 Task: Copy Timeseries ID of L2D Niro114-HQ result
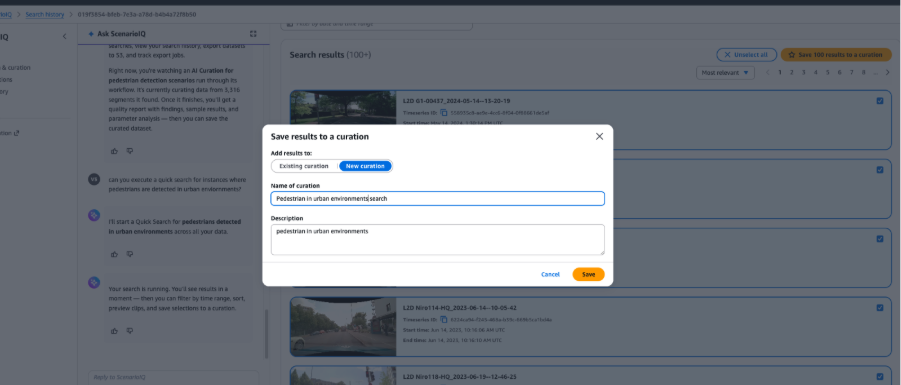tap(444, 319)
